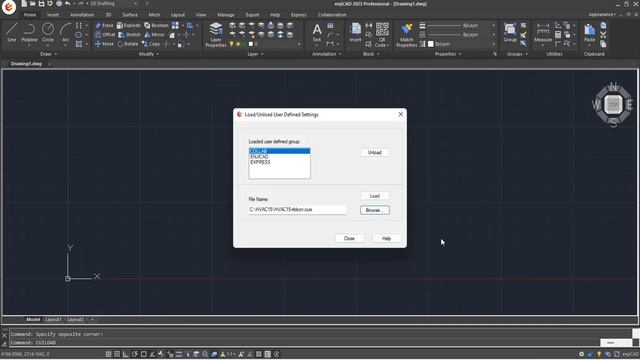Image resolution: width=640 pixels, height=360 pixels.
Task: Select the Move tool
Action: 104,44
